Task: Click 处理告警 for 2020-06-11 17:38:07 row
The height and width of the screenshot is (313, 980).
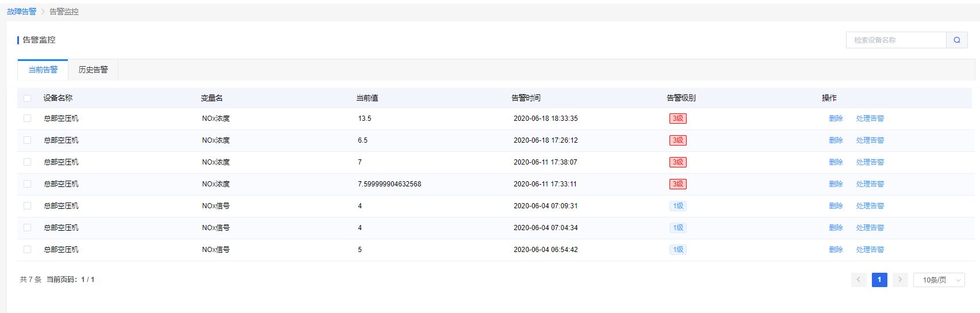Action: click(x=870, y=162)
